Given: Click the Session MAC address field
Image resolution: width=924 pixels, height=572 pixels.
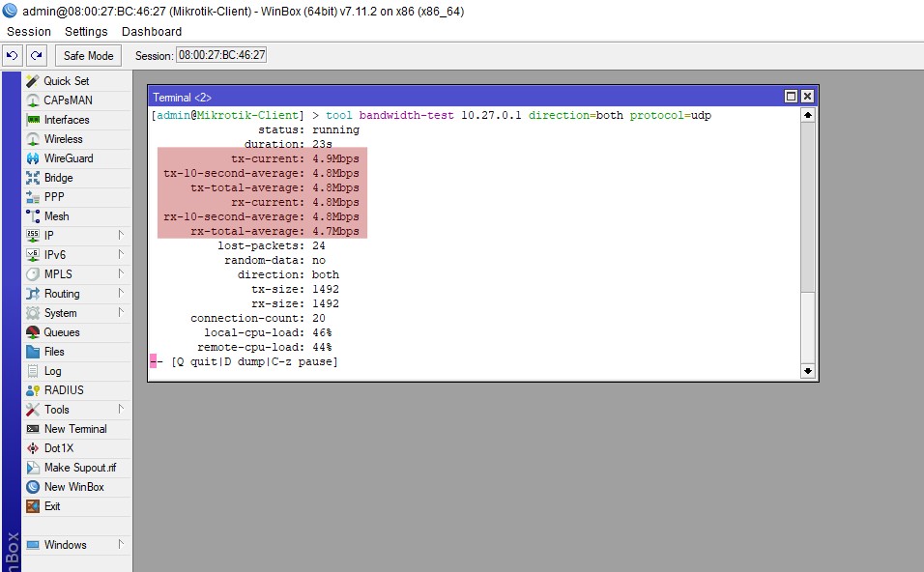Looking at the screenshot, I should [x=221, y=56].
